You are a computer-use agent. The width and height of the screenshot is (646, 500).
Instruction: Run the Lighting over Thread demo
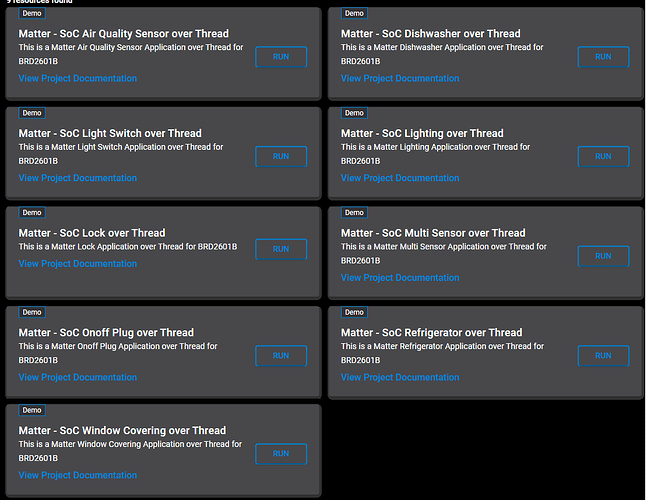[603, 157]
